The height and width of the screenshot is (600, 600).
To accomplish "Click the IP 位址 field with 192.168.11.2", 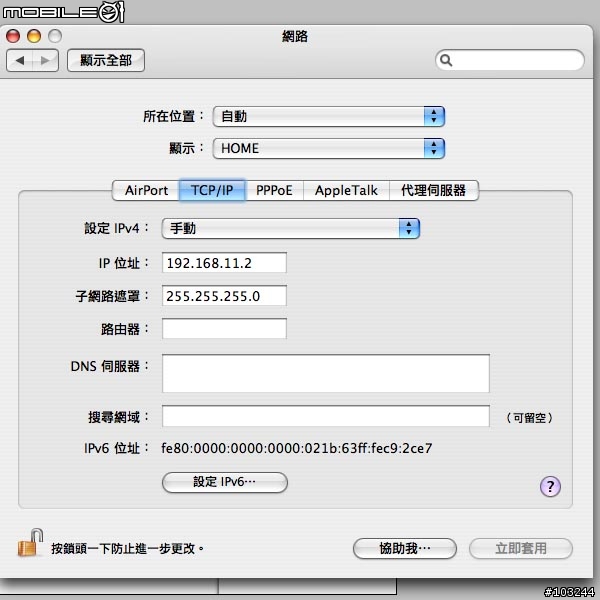I will tap(224, 263).
